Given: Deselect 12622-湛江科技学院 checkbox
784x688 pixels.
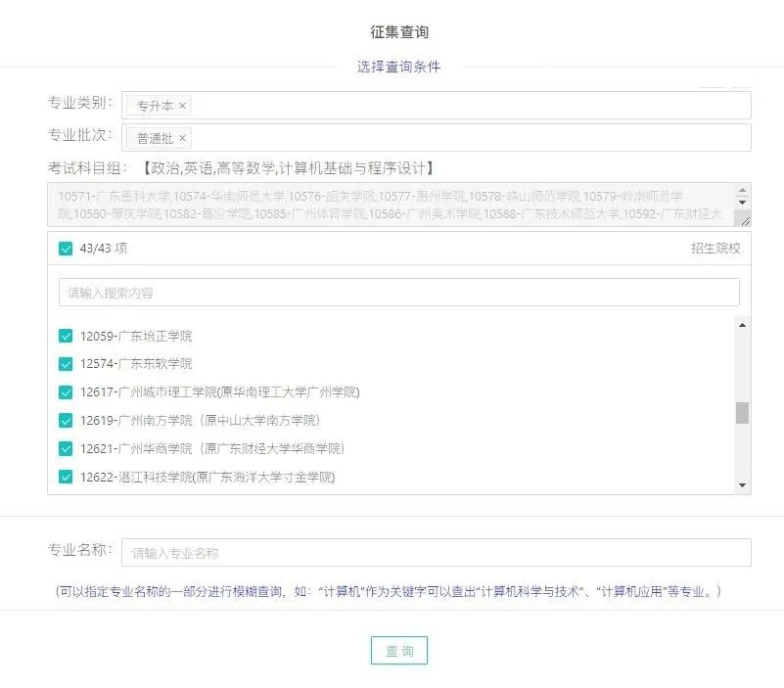Looking at the screenshot, I should (66, 478).
